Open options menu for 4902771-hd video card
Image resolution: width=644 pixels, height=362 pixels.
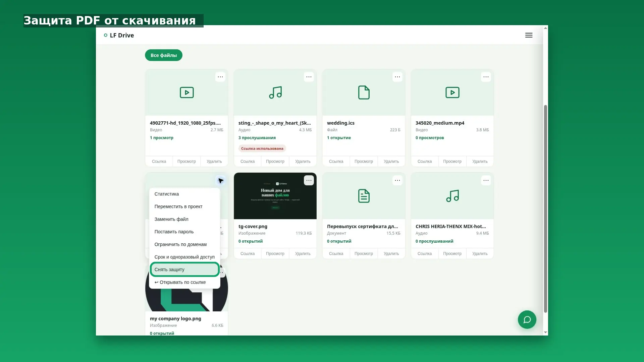click(220, 77)
